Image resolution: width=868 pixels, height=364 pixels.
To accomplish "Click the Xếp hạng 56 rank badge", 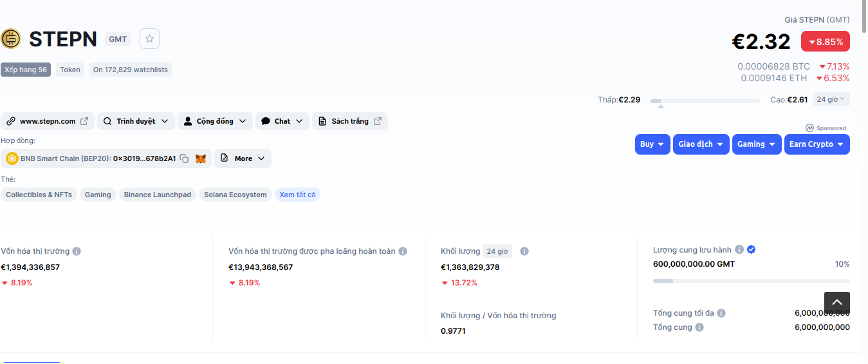I will (26, 70).
